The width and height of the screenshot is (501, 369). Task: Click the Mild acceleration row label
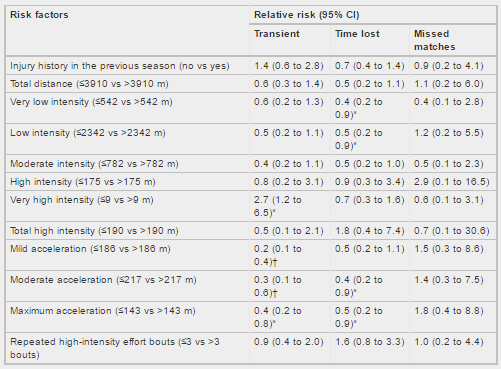(90, 249)
